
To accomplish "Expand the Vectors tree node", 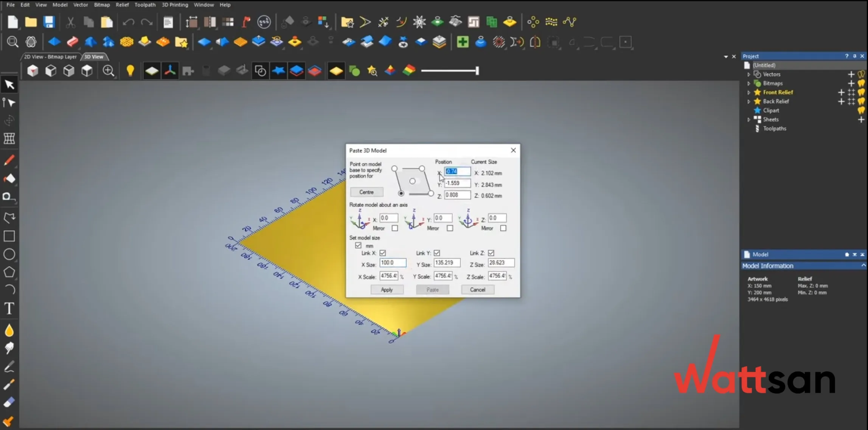I will [x=748, y=75].
